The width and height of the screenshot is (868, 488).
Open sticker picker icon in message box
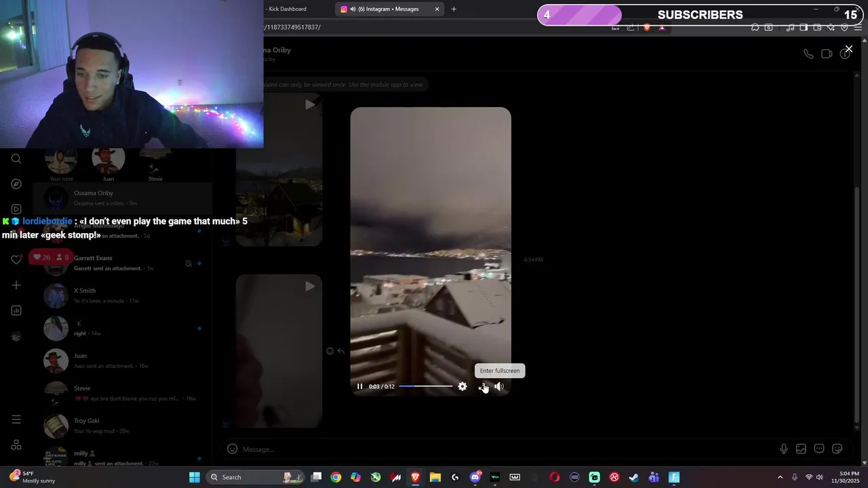[837, 449]
